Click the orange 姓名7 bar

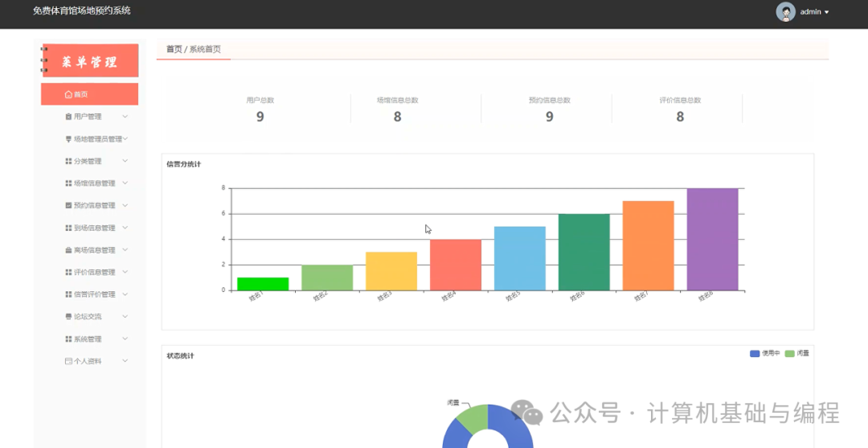click(x=649, y=245)
